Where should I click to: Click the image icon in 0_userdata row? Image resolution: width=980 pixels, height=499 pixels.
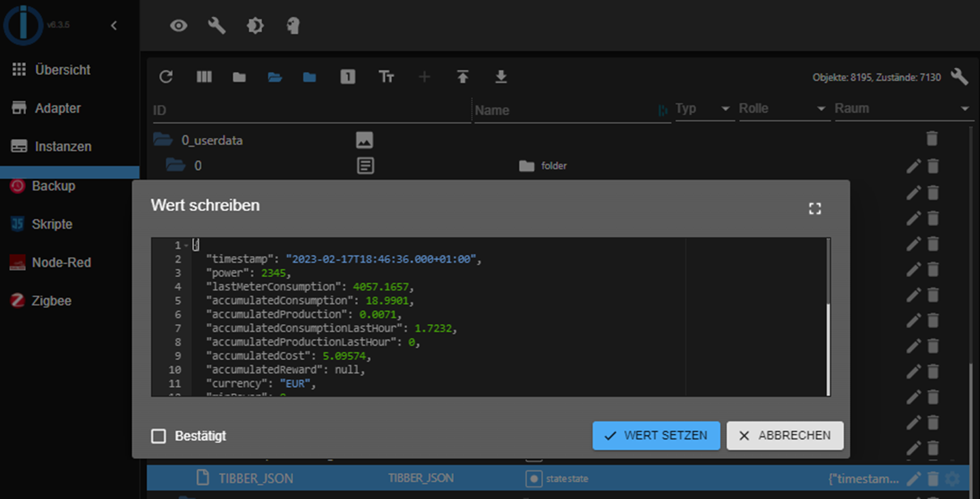click(365, 140)
